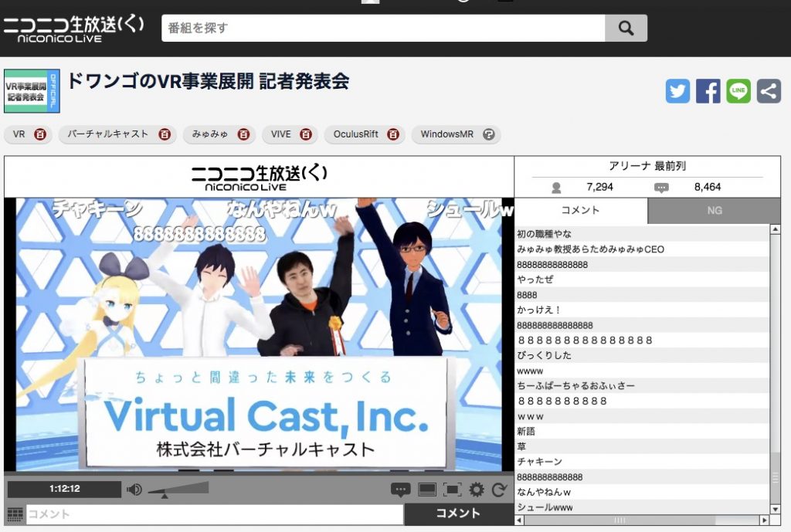Click the comment list scroll up arrow
This screenshot has height=532, width=791.
(x=775, y=229)
